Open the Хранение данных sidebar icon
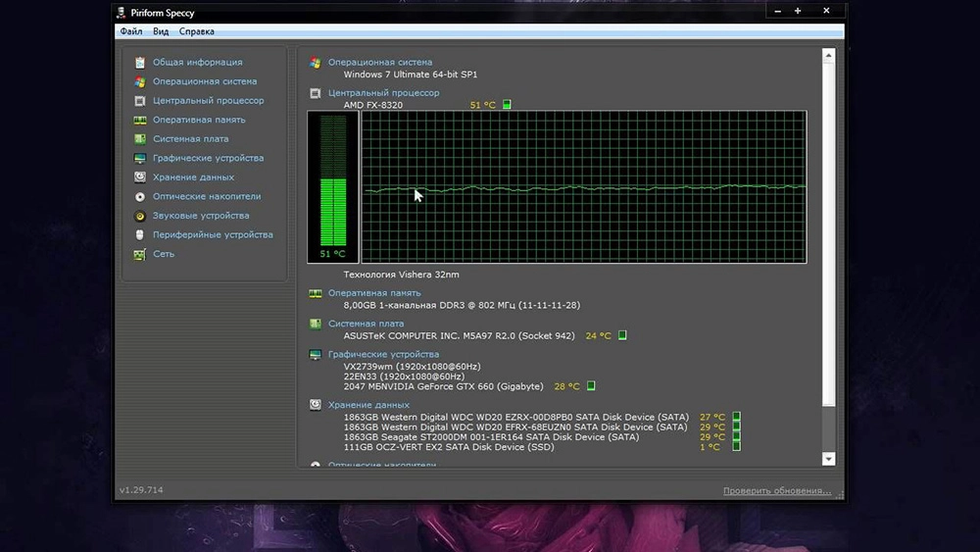The image size is (980, 552). point(140,177)
